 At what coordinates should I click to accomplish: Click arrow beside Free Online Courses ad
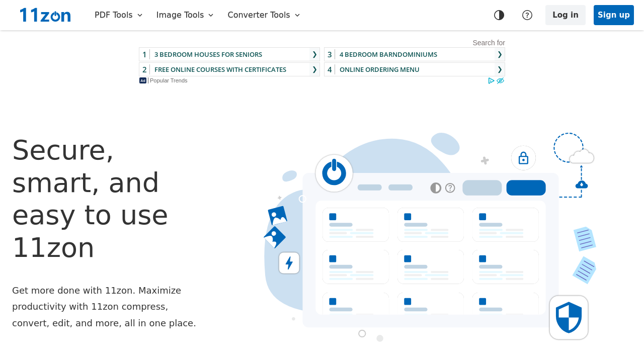tap(314, 69)
